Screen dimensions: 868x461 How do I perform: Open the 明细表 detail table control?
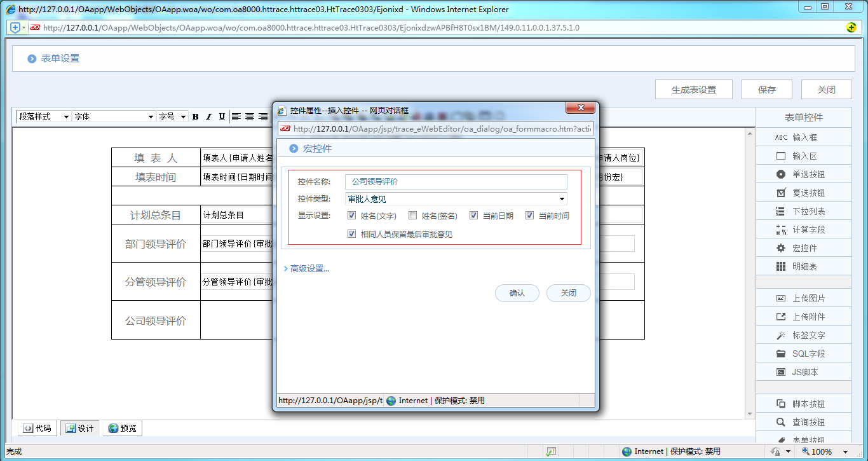(803, 266)
